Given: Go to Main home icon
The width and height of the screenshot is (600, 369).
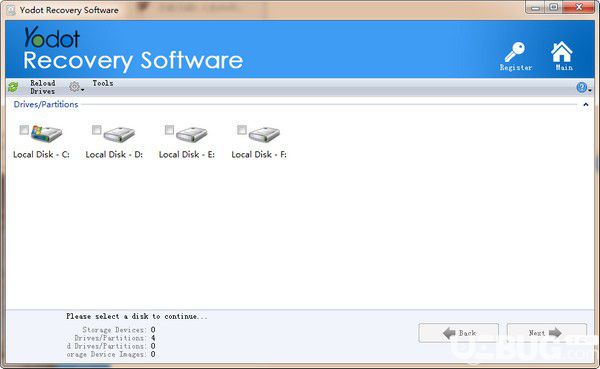Looking at the screenshot, I should point(562,51).
